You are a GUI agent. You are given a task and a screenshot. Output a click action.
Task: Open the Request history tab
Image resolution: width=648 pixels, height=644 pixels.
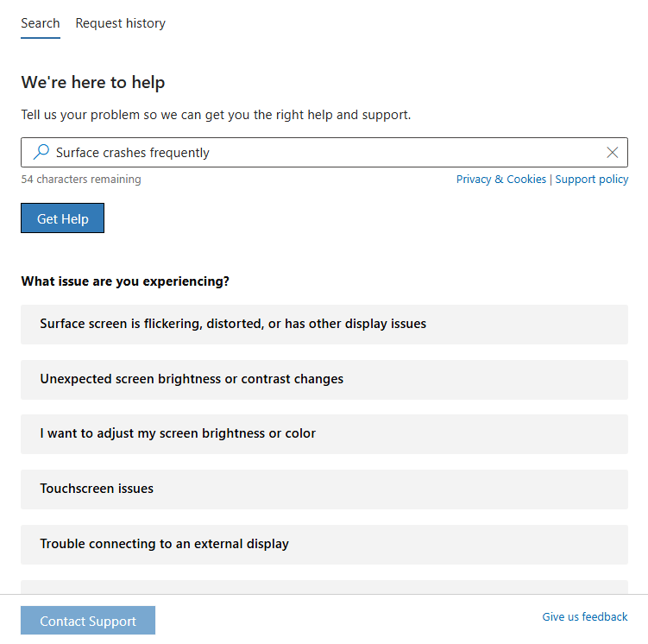[x=120, y=23]
